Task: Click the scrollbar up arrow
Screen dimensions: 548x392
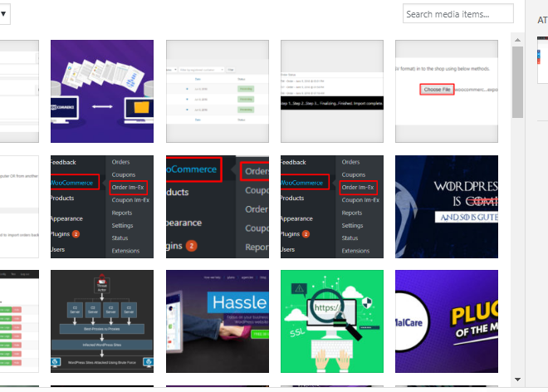Action: [517, 40]
